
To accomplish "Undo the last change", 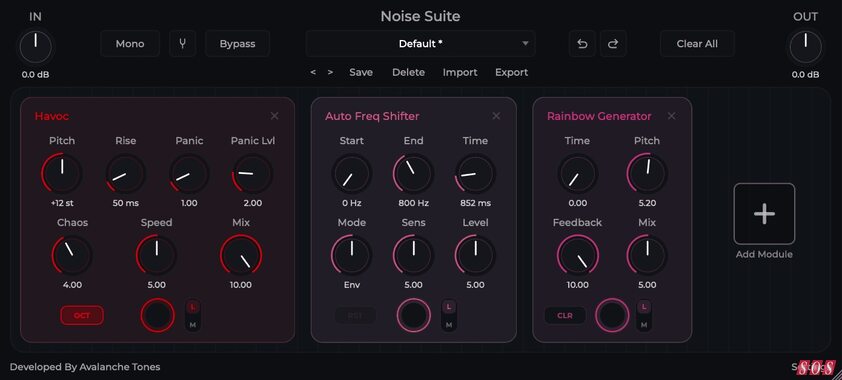I will pos(582,44).
